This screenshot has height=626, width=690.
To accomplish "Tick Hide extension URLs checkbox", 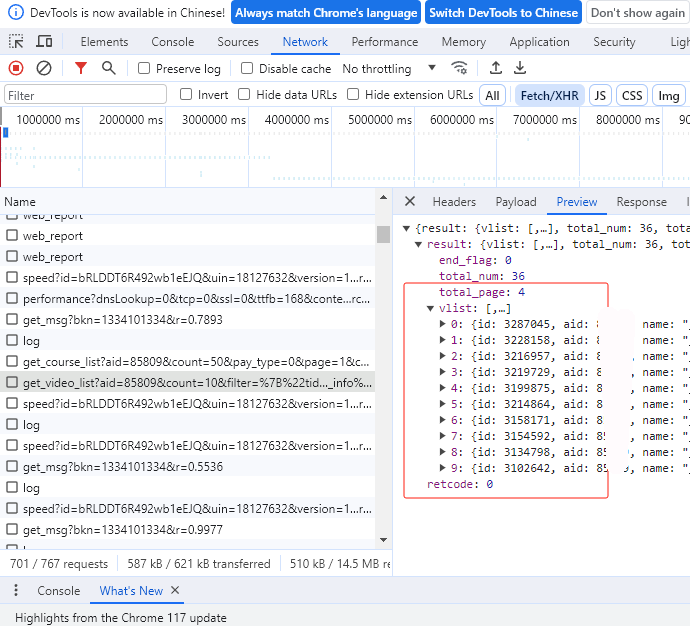I will (x=353, y=95).
